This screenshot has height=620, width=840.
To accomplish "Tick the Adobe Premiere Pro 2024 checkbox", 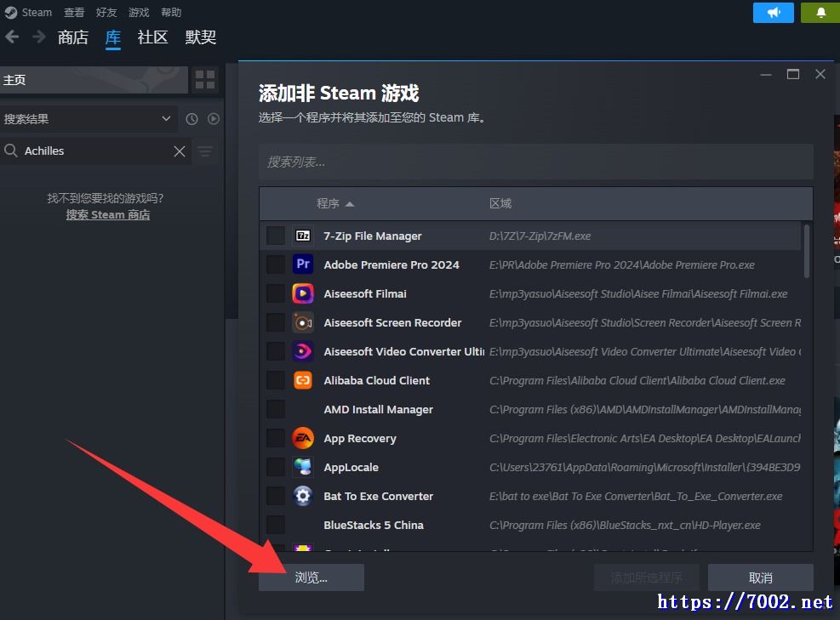I will [x=276, y=264].
